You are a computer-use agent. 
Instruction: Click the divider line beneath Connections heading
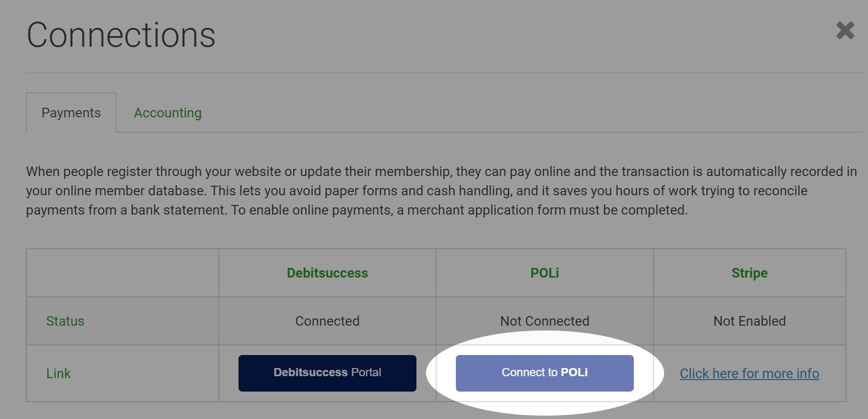444,73
